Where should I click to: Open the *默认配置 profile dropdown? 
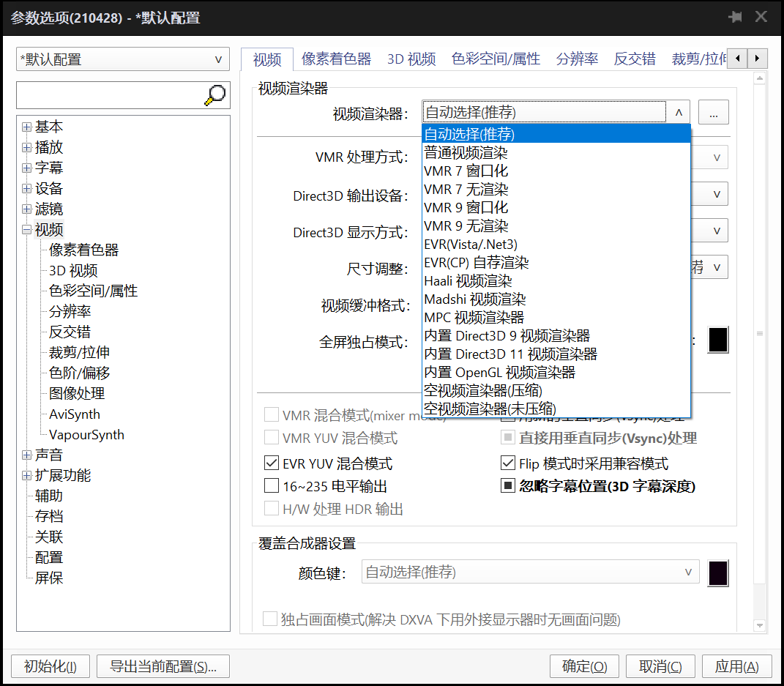pyautogui.click(x=123, y=59)
